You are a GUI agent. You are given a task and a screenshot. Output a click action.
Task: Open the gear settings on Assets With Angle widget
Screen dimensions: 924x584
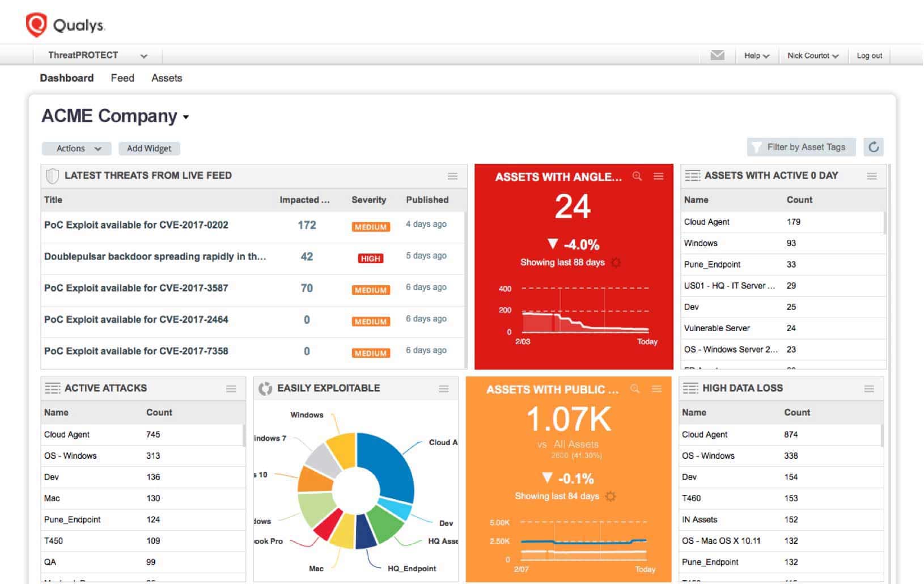(x=616, y=263)
